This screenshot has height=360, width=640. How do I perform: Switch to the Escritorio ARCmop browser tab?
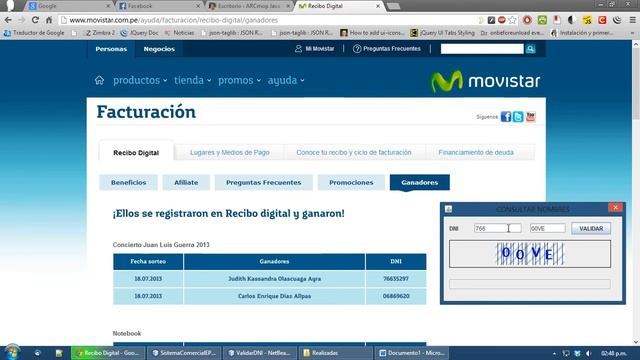[248, 6]
